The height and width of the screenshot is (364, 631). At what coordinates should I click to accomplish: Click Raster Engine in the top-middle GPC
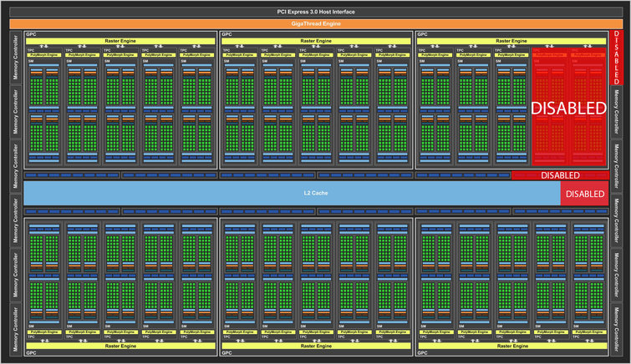pyautogui.click(x=316, y=40)
